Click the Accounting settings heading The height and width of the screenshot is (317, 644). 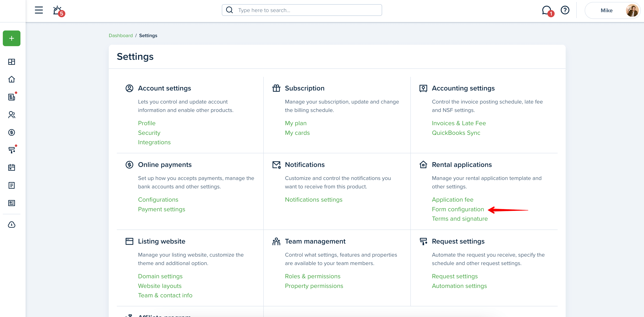[x=463, y=88]
